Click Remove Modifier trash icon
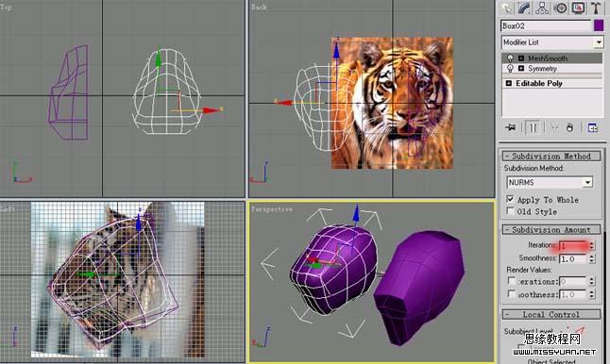 click(569, 128)
